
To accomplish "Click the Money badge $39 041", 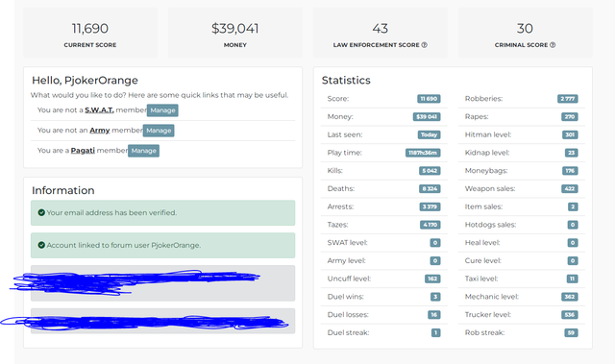I will [x=427, y=117].
